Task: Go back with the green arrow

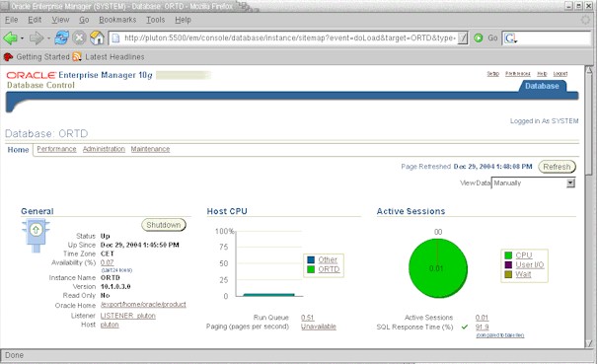Action: click(10, 38)
